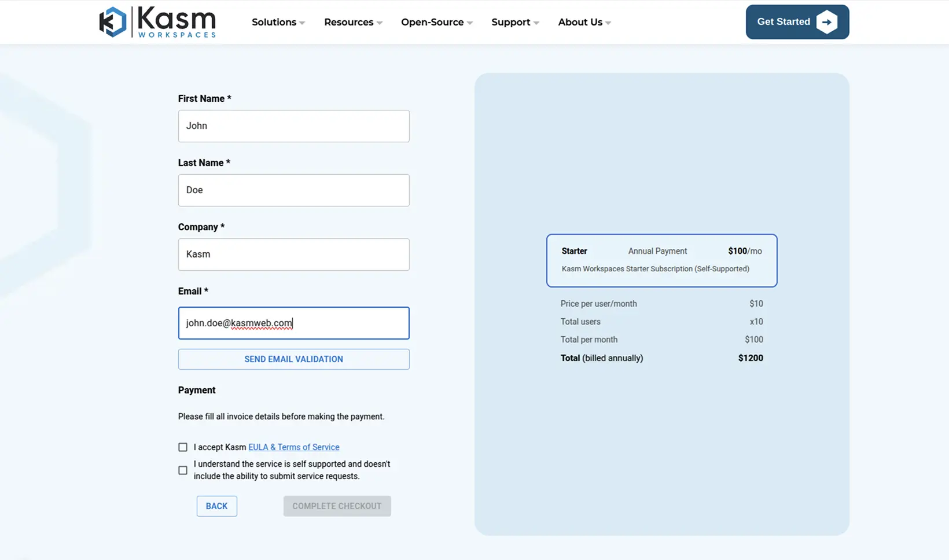949x560 pixels.
Task: Select the Company text field
Action: [293, 255]
